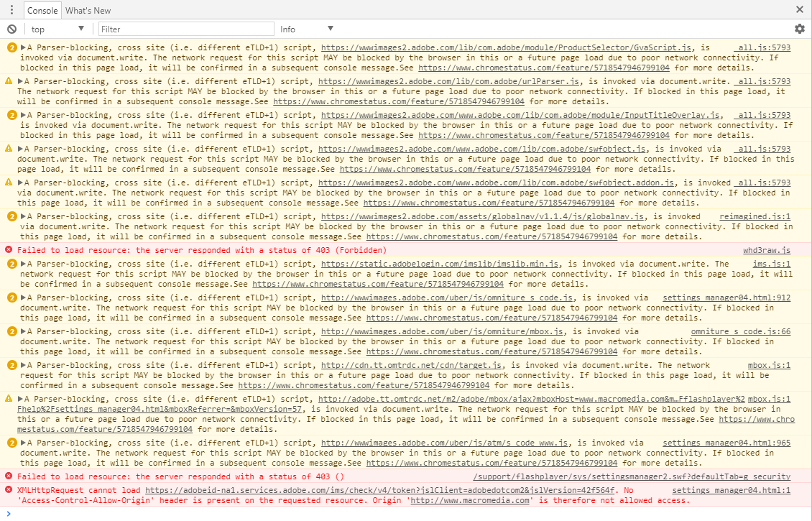Click the error icon on the 403 (Forbidden) message
Viewport: 812px width, 521px height.
click(x=9, y=249)
